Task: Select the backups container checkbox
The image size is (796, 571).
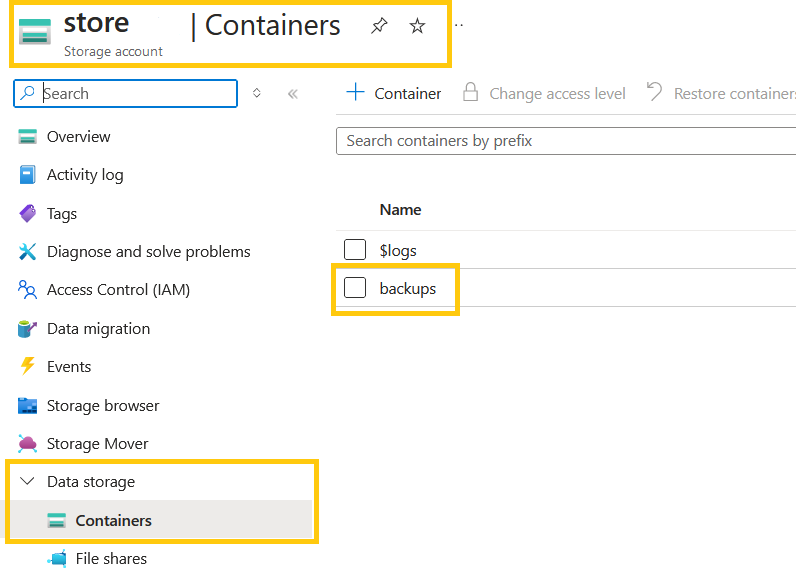Action: tap(355, 288)
